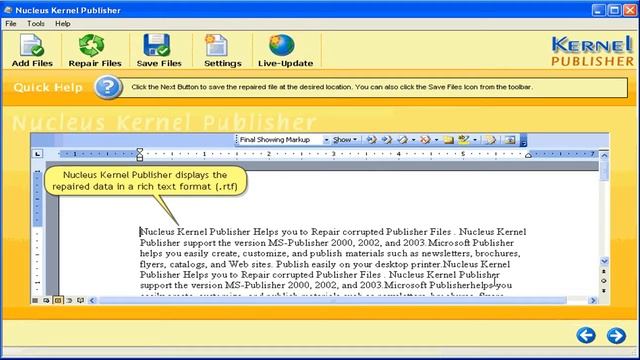Click the Reject Change icon

pos(425,140)
